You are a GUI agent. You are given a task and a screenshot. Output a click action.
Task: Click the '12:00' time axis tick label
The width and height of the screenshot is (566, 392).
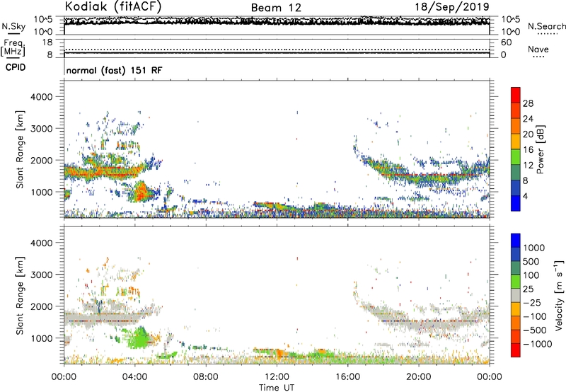[x=277, y=377]
